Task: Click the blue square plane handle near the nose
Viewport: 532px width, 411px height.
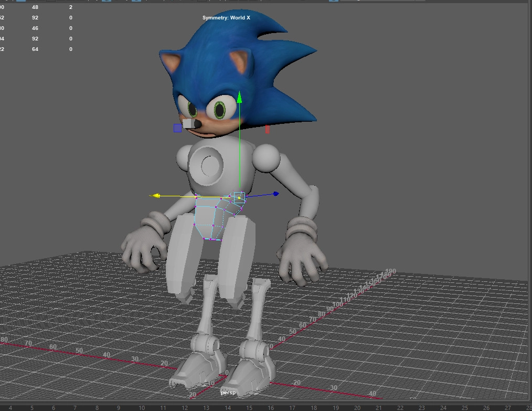Action: pyautogui.click(x=177, y=128)
